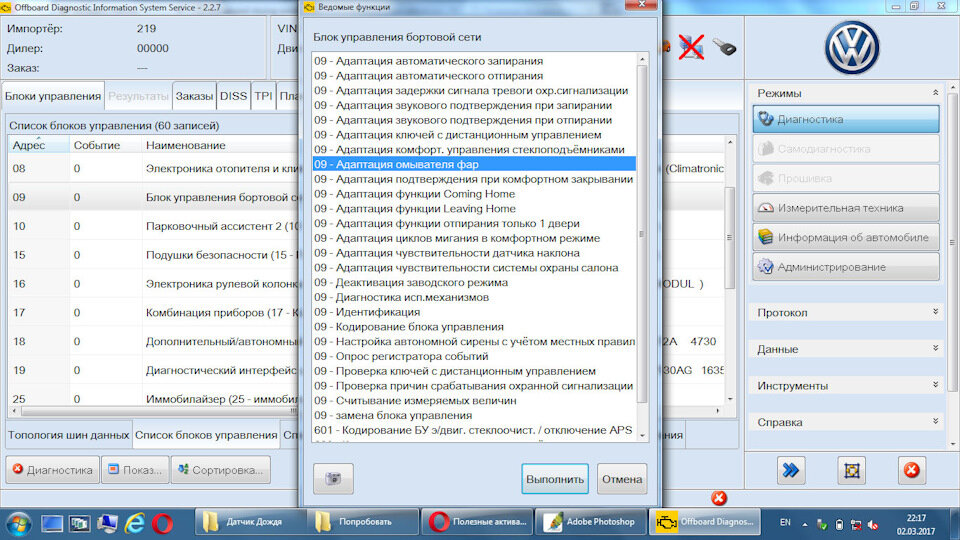Click EN language indicator in taskbar

(785, 523)
